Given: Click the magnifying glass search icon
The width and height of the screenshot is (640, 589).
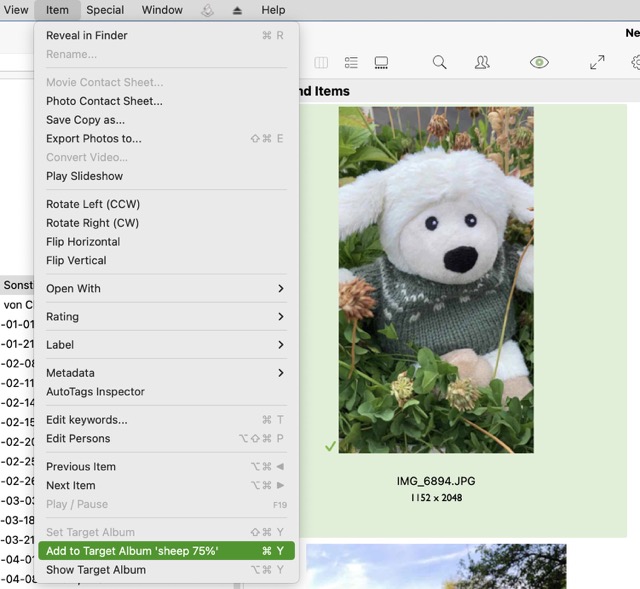Looking at the screenshot, I should 439,62.
